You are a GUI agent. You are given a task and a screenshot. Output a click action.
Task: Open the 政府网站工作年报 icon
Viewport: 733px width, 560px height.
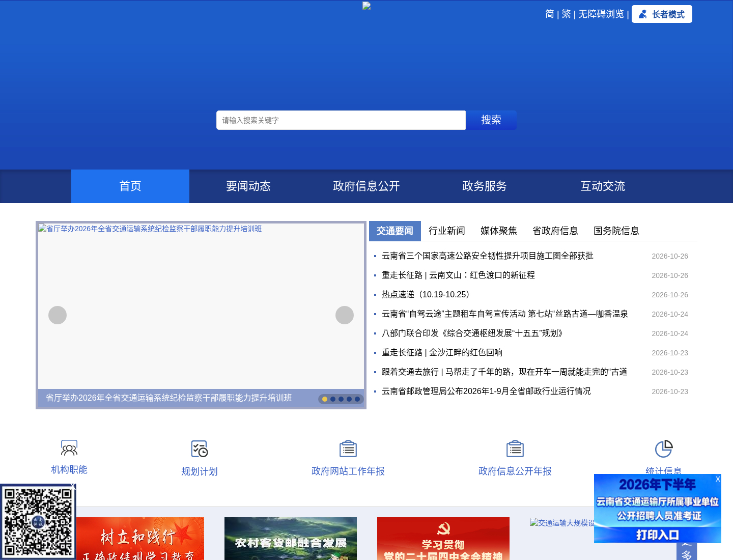pyautogui.click(x=348, y=449)
